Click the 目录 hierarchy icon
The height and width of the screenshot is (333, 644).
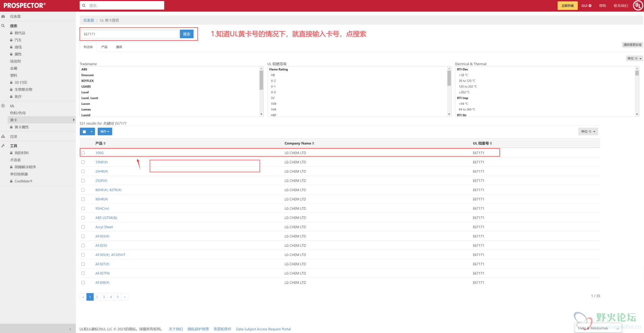click(3, 137)
